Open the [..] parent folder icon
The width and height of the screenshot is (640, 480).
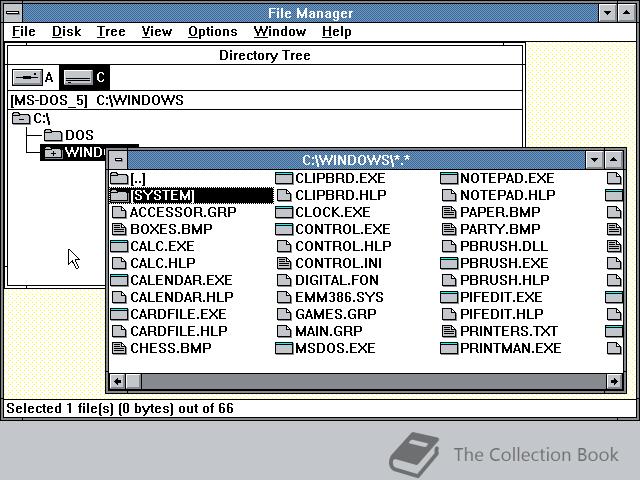119,178
